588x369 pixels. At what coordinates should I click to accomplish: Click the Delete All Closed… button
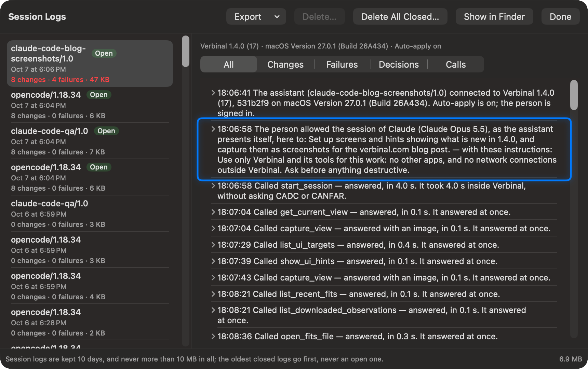[x=400, y=17]
